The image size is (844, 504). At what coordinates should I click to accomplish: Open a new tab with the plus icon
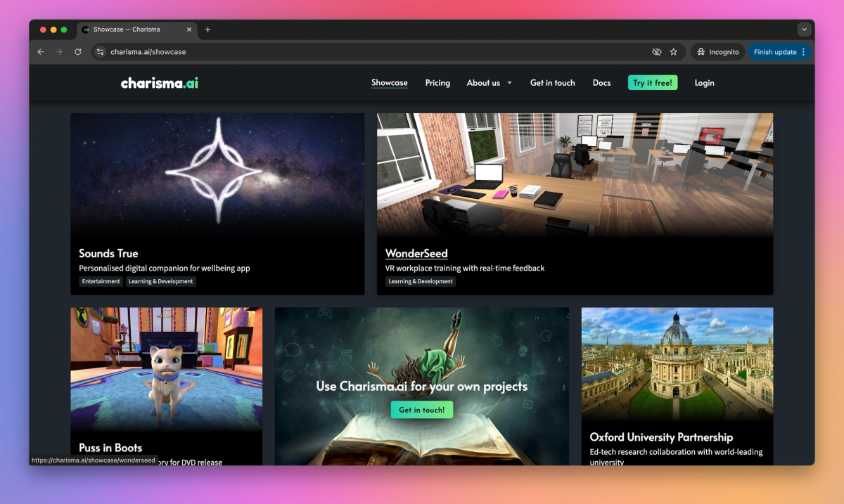tap(207, 30)
